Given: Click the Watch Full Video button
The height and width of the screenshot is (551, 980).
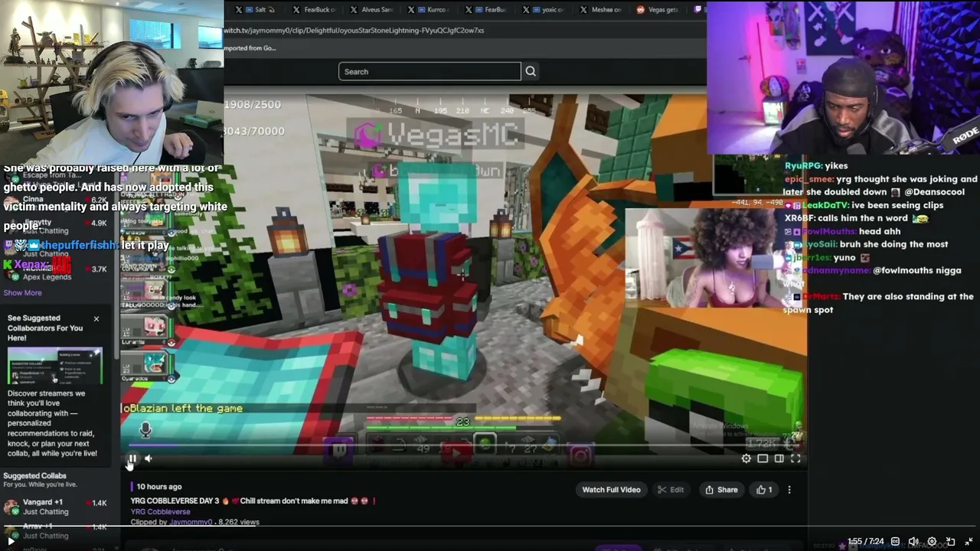Looking at the screenshot, I should tap(611, 490).
